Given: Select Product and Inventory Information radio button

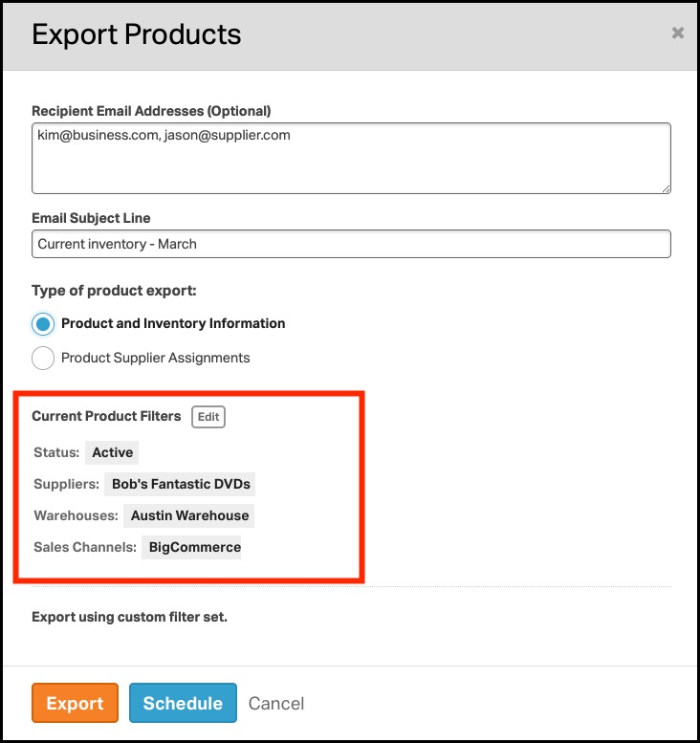Looking at the screenshot, I should pyautogui.click(x=43, y=324).
